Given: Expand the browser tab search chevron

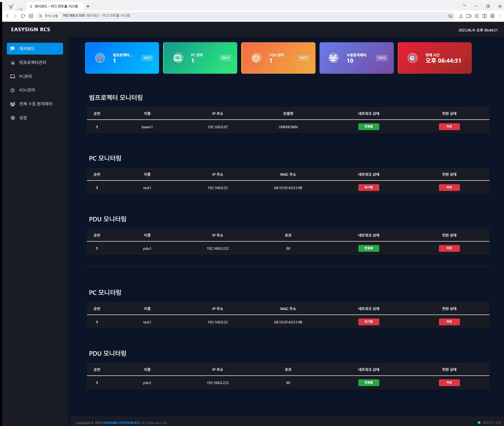Looking at the screenshot, I should pos(464,6).
